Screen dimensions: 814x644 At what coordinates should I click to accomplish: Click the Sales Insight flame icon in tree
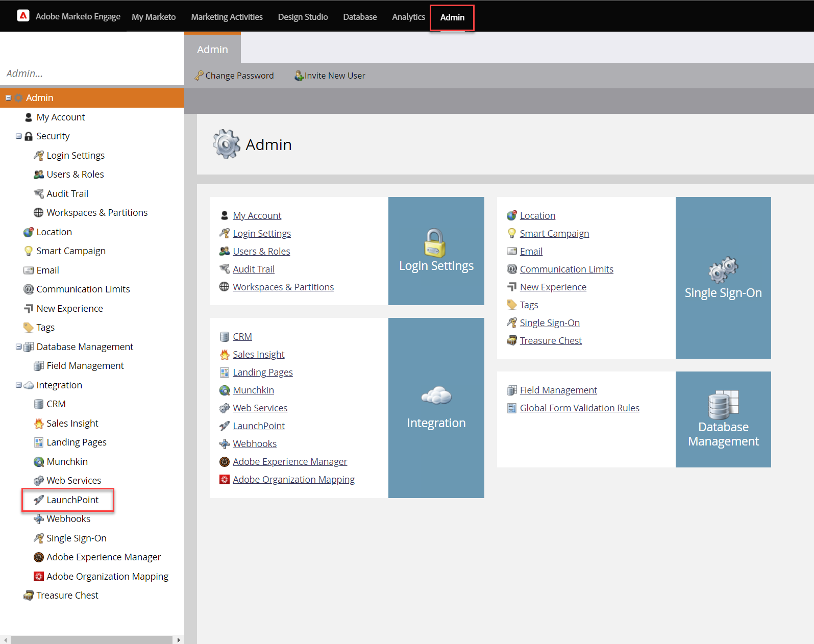[39, 424]
